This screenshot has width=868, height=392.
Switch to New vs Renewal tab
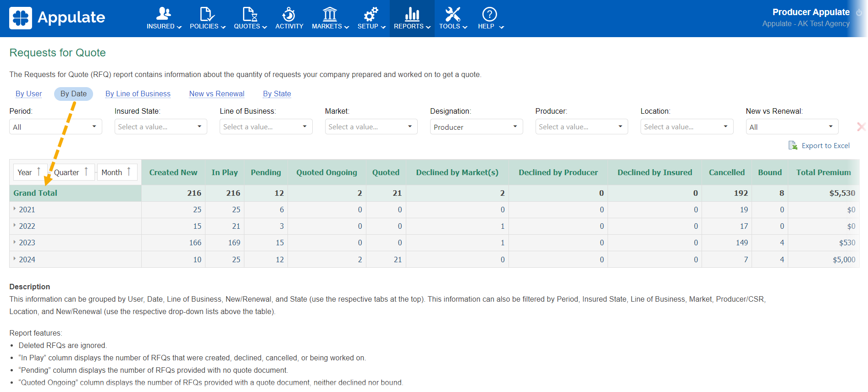[x=216, y=94]
